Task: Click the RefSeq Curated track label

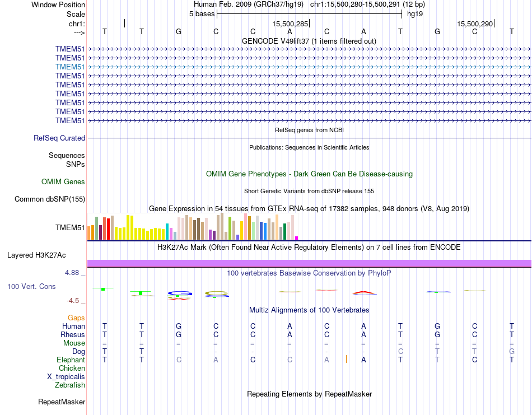Action: click(x=59, y=138)
